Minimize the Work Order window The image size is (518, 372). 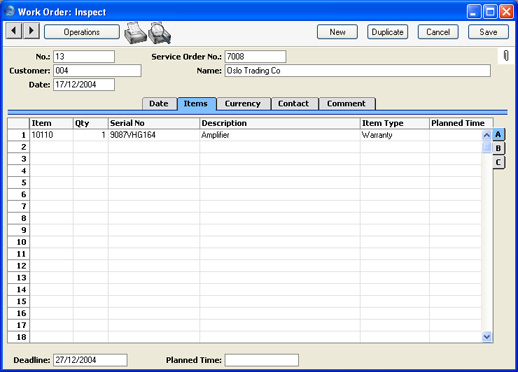click(x=474, y=12)
